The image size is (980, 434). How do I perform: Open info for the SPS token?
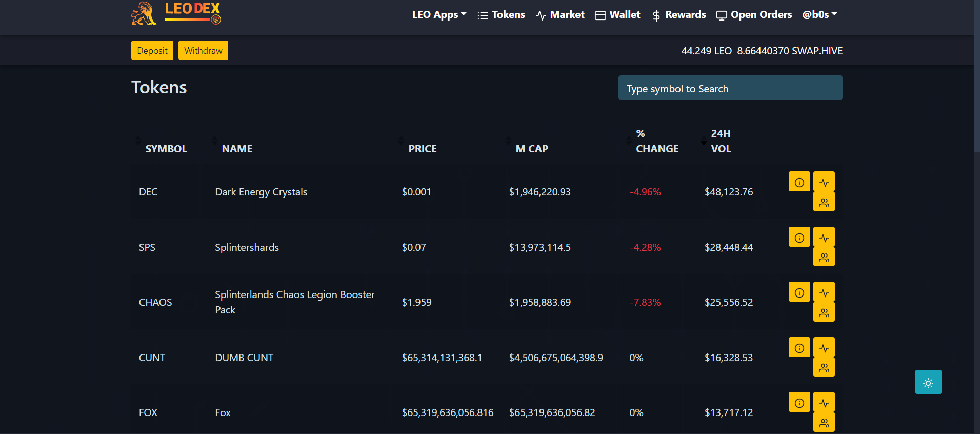tap(799, 237)
